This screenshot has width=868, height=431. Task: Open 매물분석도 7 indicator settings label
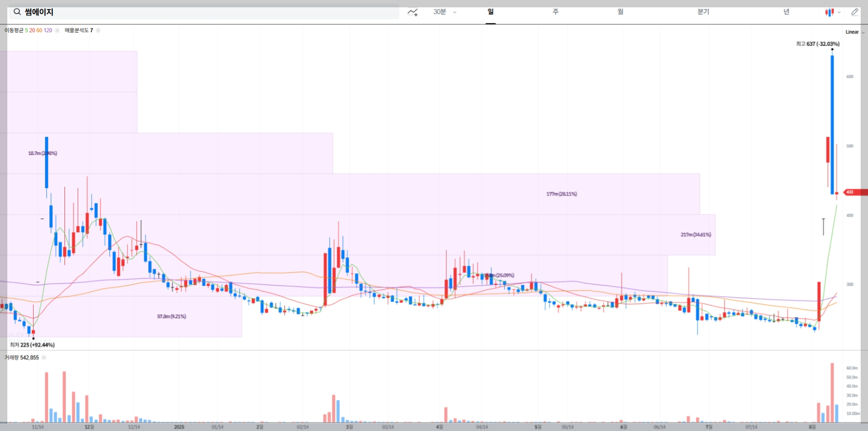[79, 30]
